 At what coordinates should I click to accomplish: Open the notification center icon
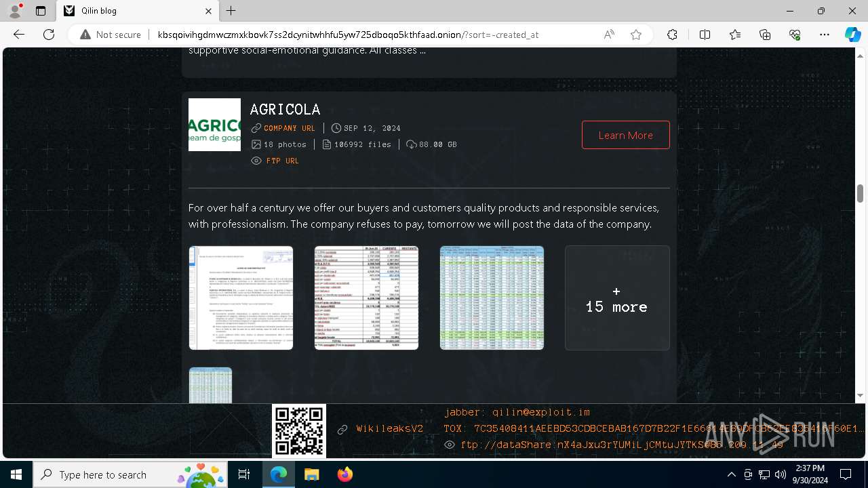(x=846, y=474)
